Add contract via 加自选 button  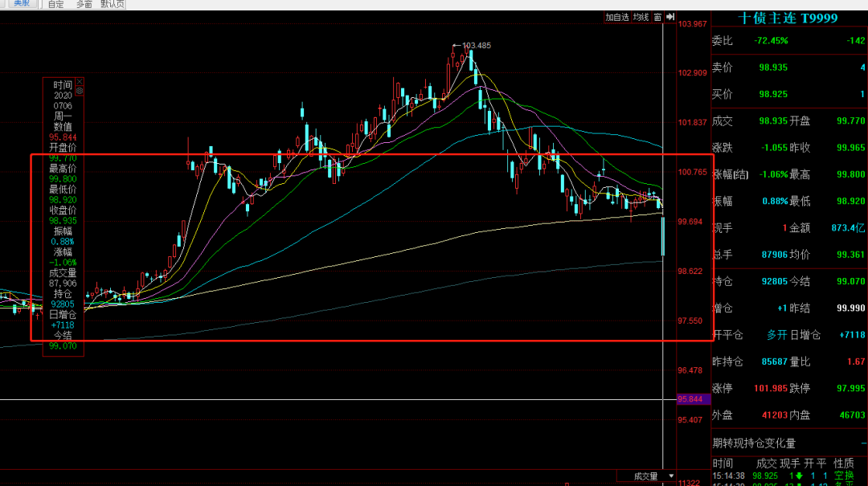617,17
